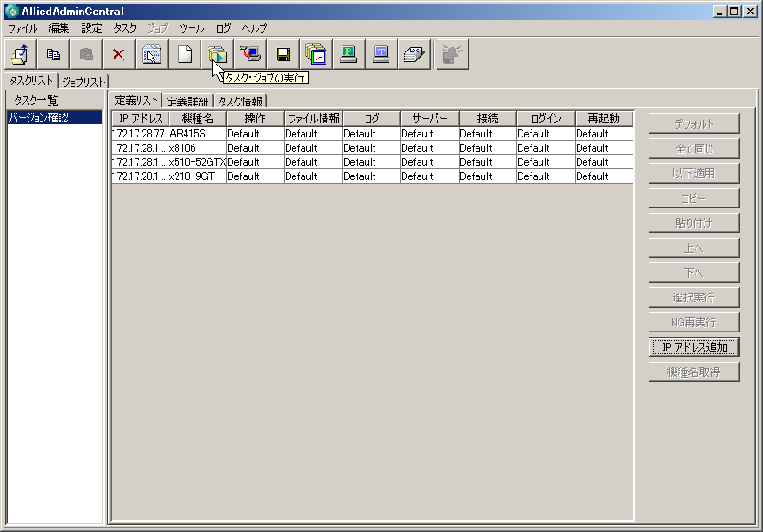Click the Copy toolbar icon

click(x=53, y=54)
